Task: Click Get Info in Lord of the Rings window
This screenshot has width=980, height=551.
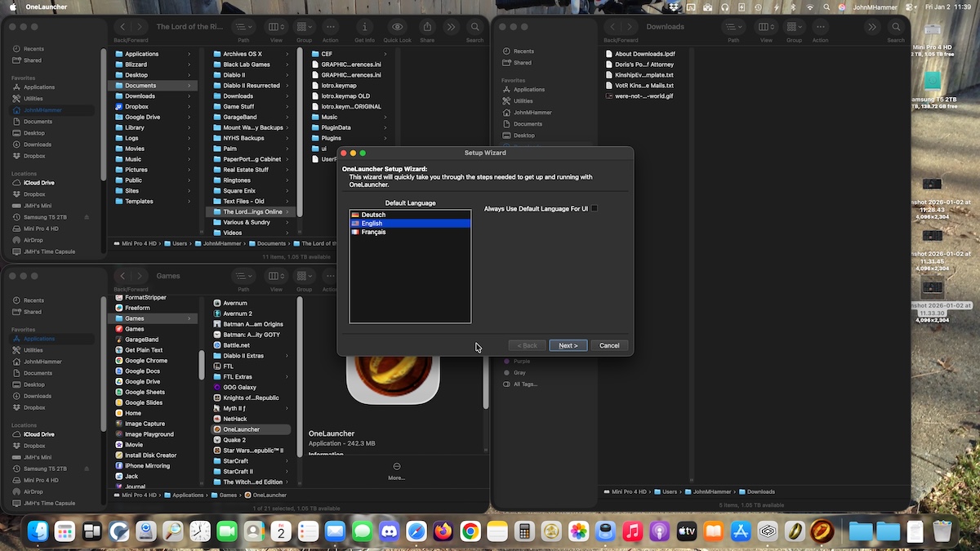Action: (364, 27)
